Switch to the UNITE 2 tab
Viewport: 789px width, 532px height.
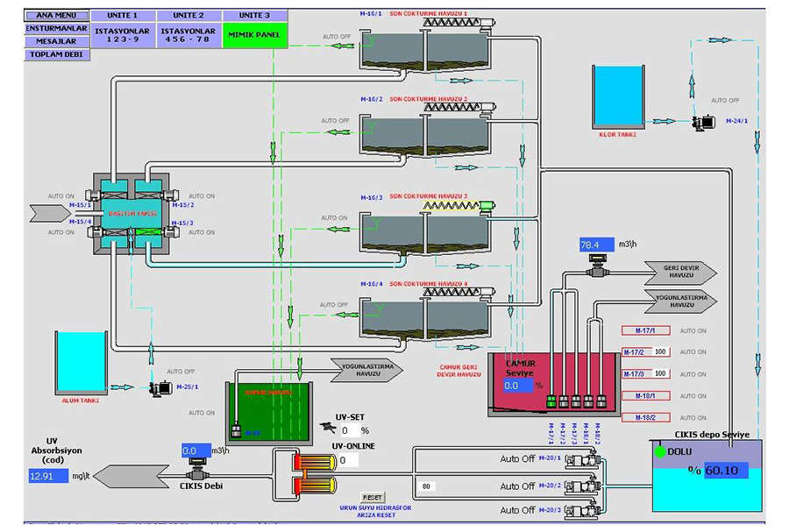[188, 16]
